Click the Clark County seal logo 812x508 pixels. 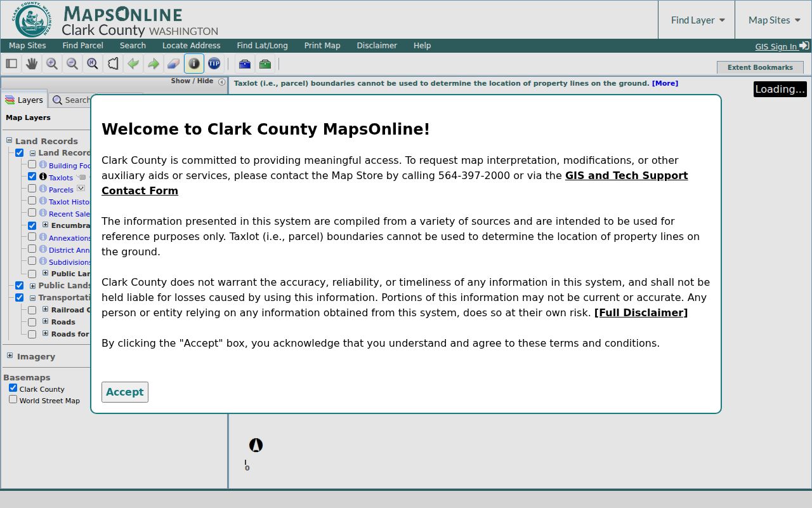click(x=32, y=20)
